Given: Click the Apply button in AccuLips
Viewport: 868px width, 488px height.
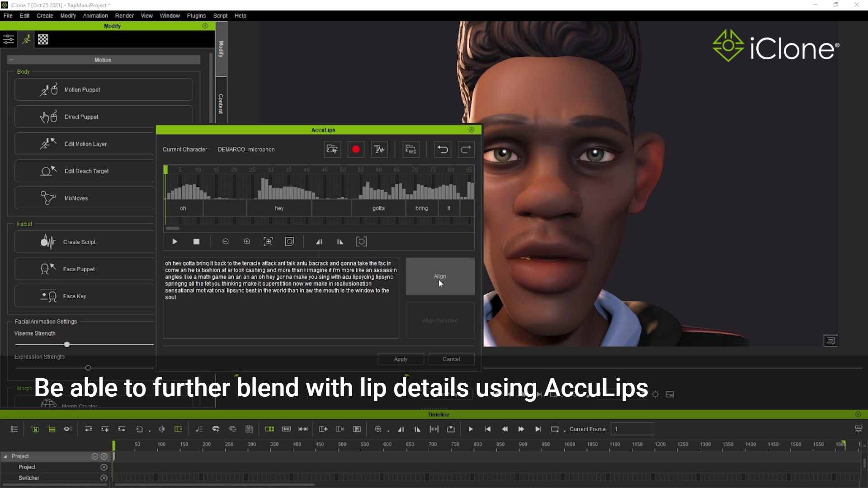Looking at the screenshot, I should click(401, 359).
